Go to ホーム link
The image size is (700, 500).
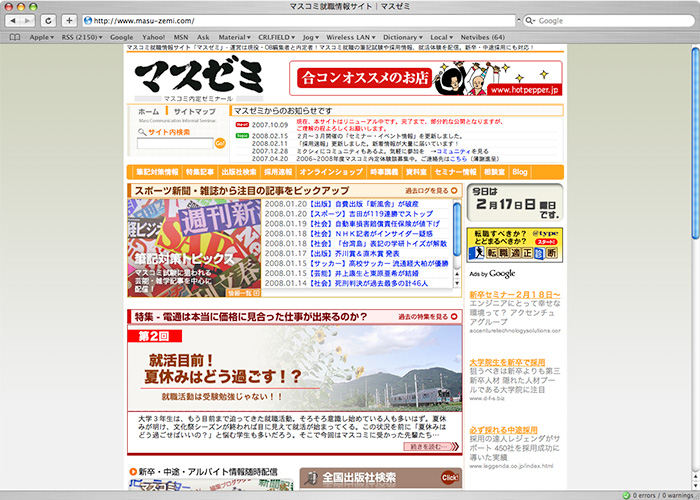(148, 111)
